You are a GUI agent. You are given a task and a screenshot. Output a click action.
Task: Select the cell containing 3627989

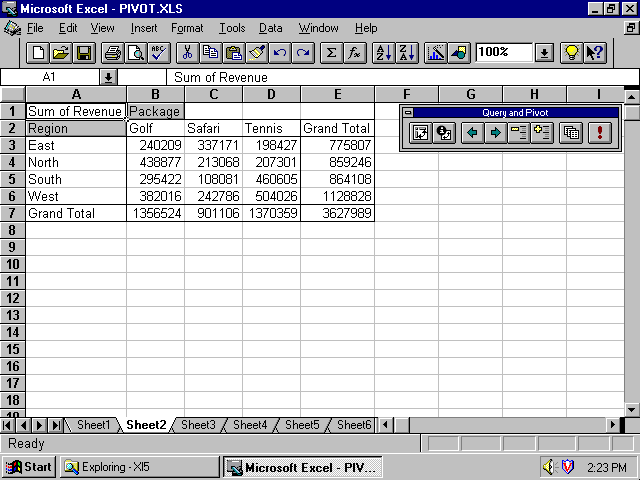tap(338, 213)
